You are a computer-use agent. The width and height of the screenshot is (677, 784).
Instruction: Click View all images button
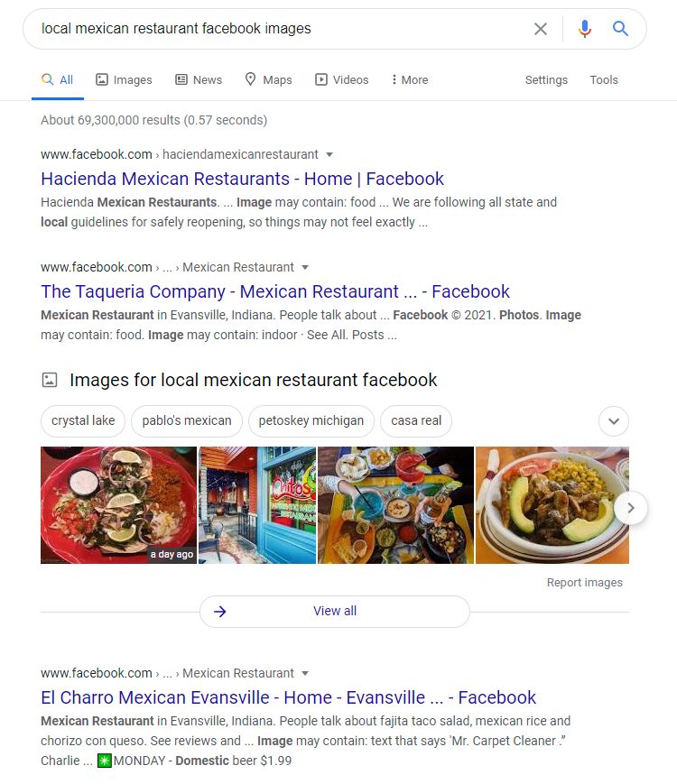tap(335, 611)
